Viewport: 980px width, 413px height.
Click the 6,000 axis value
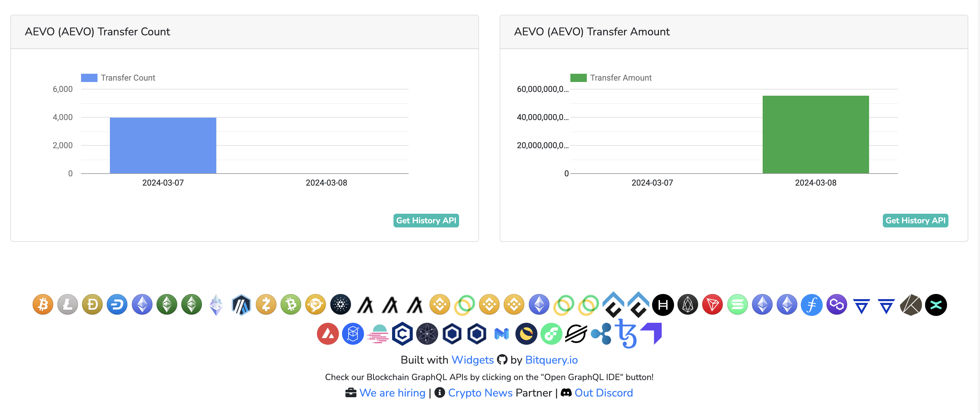62,89
